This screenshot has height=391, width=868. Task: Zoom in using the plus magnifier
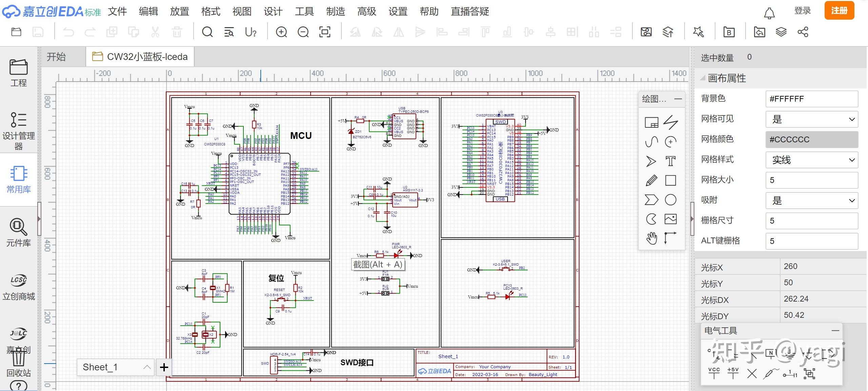point(281,32)
